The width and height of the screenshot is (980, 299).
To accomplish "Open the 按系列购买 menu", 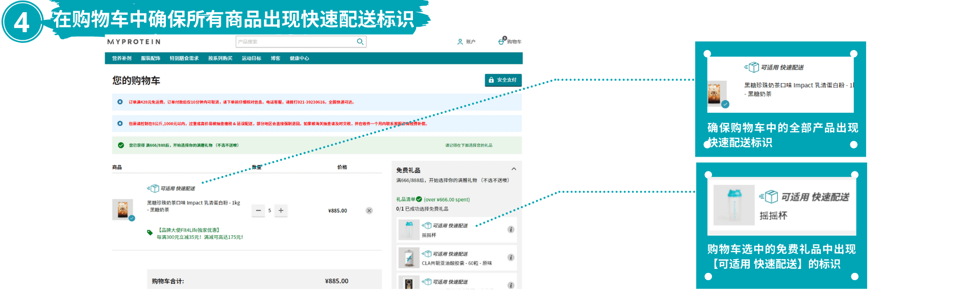I will 220,58.
